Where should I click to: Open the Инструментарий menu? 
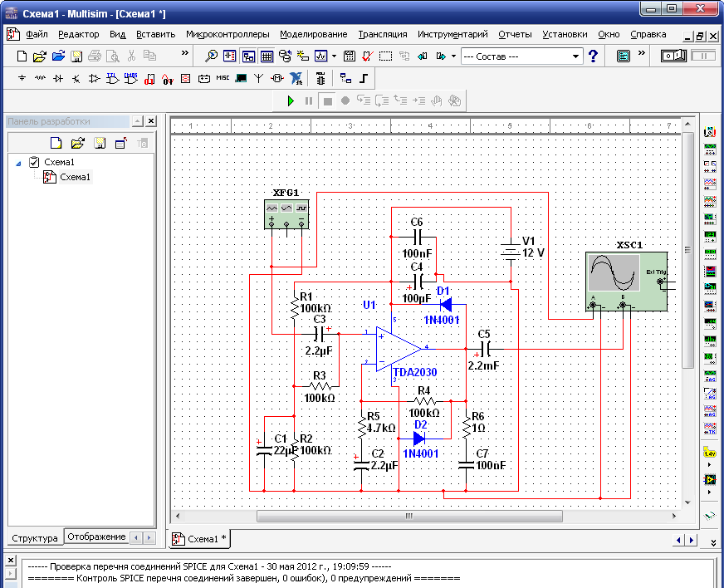coord(452,34)
